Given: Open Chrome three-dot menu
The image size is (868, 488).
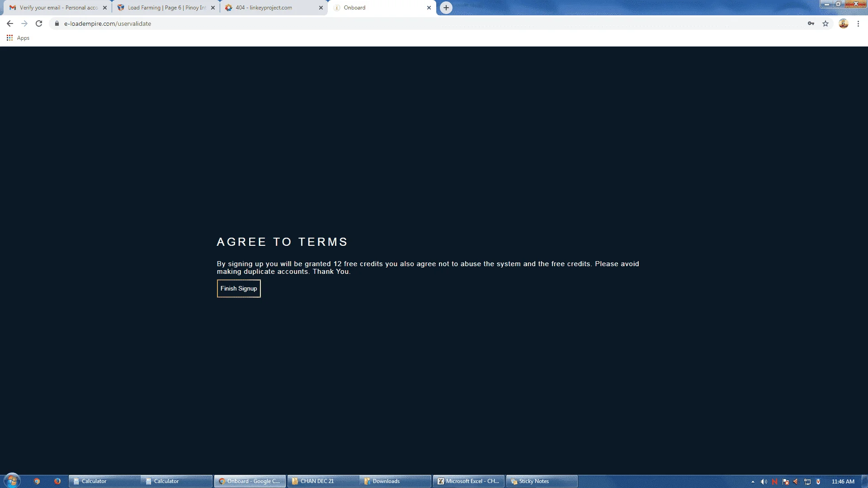Looking at the screenshot, I should tap(858, 23).
